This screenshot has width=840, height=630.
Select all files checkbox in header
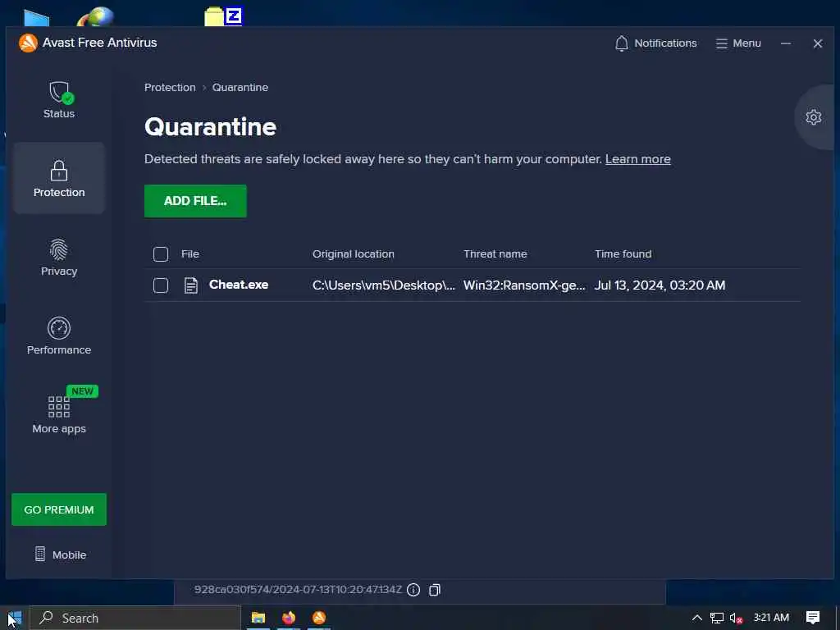pos(161,254)
